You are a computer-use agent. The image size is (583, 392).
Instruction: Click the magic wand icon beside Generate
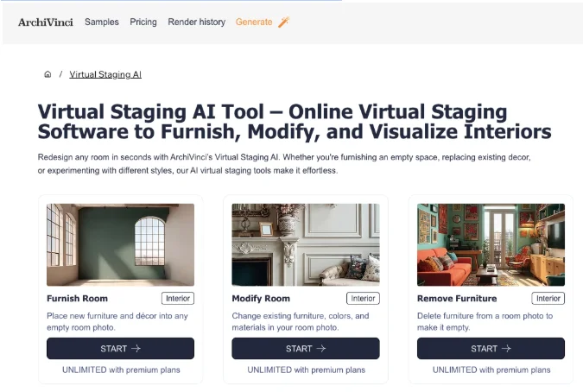tap(283, 22)
